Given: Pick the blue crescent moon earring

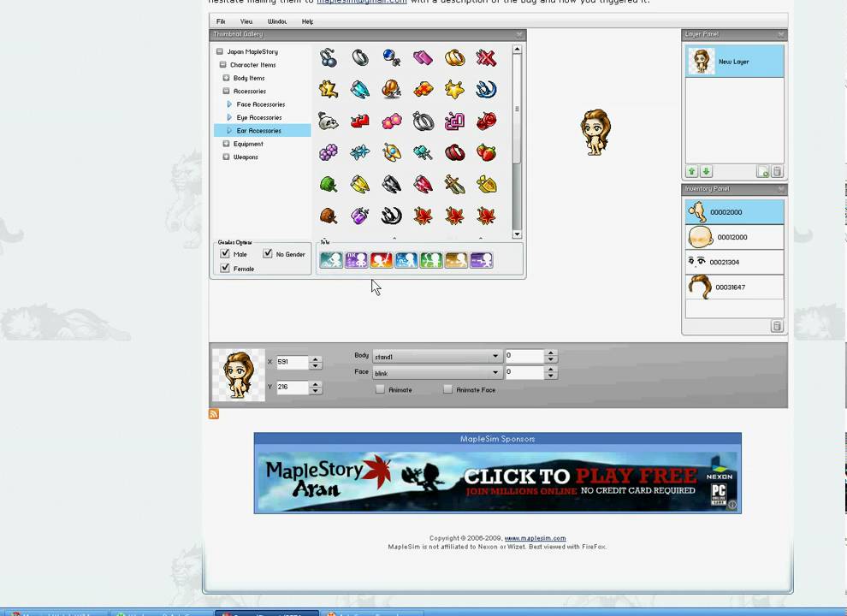Looking at the screenshot, I should 486,89.
